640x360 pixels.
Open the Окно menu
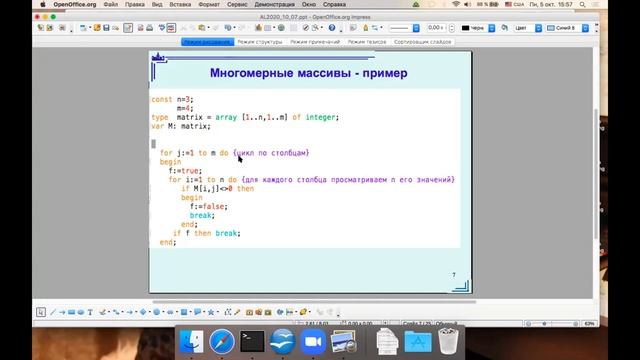point(309,4)
